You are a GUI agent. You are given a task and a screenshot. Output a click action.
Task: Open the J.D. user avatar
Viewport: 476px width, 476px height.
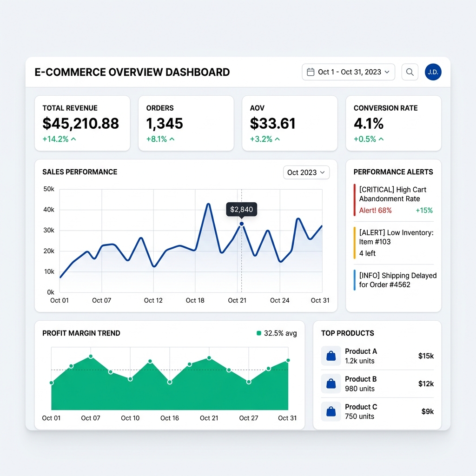[x=433, y=72]
